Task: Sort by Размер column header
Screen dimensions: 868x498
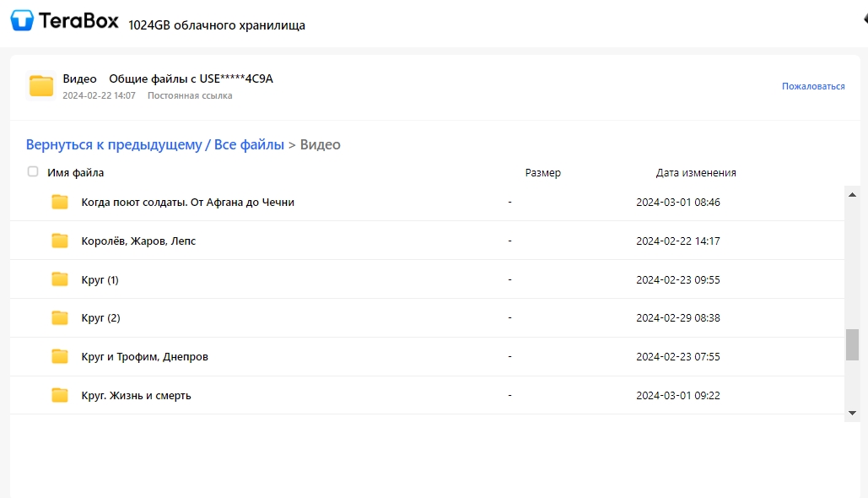Action: pos(542,173)
